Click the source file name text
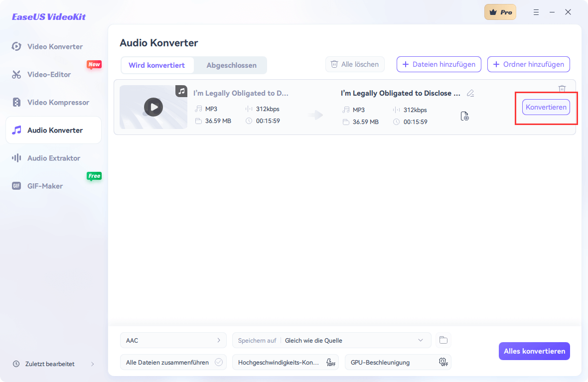 coord(241,93)
